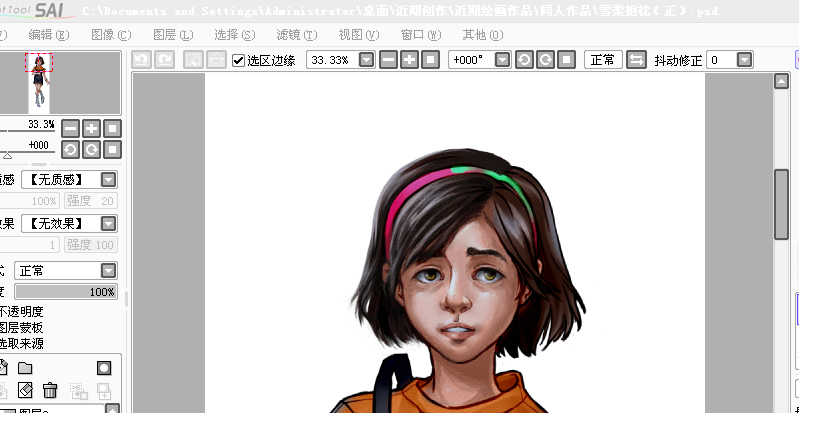
Task: Flip the canvas view horizontally
Action: point(636,60)
